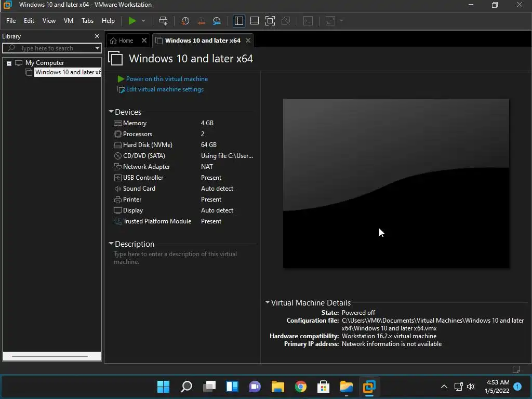
Task: Click the Printer device icon
Action: click(x=118, y=199)
